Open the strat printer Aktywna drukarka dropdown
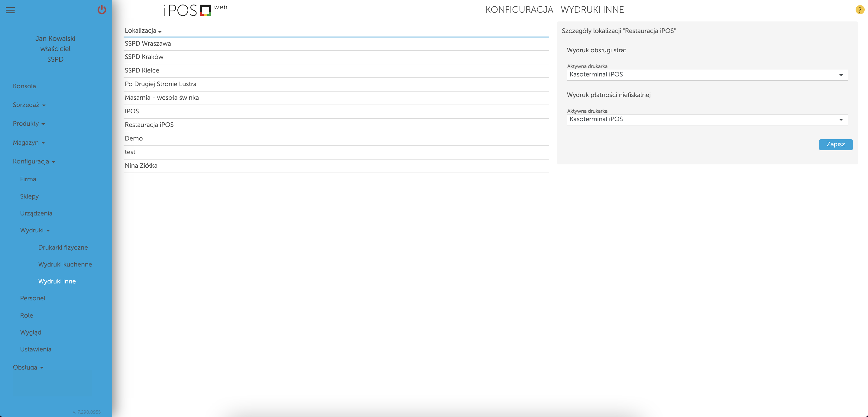Screen dimensions: 868x417 click(707, 75)
